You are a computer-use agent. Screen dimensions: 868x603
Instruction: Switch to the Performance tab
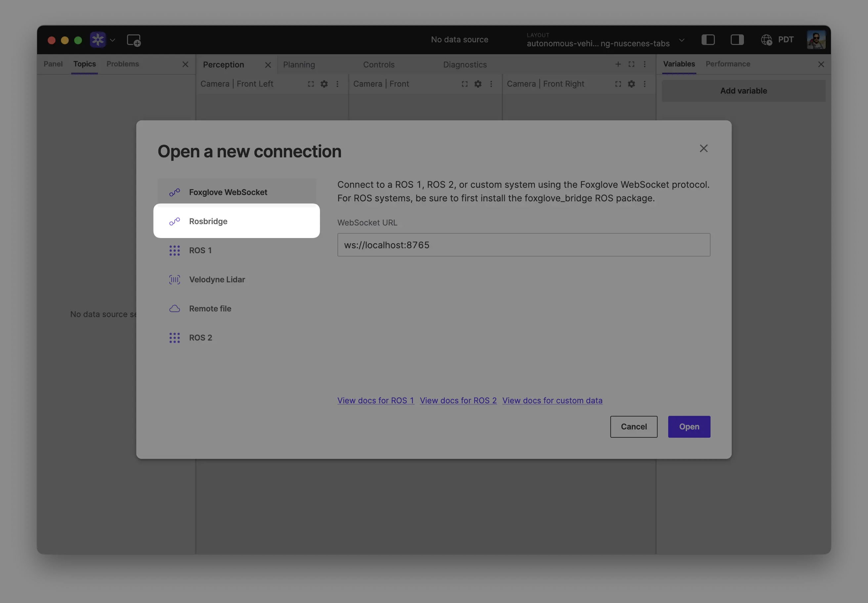(x=728, y=64)
